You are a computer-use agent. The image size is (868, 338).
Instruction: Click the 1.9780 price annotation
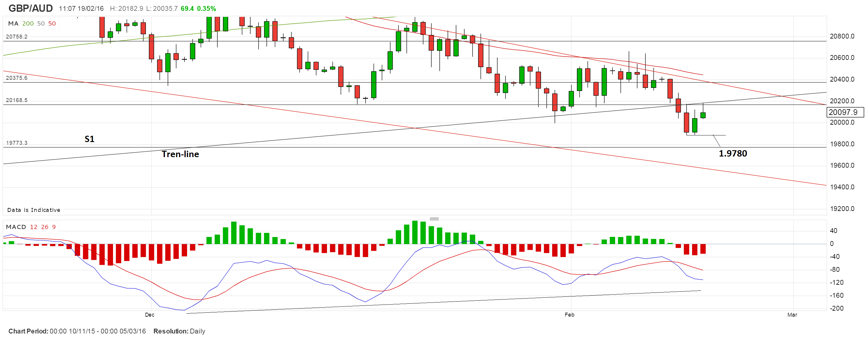(x=733, y=153)
